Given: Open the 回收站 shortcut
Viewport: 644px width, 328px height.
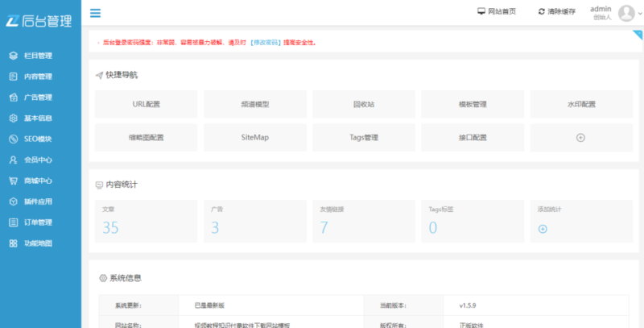Looking at the screenshot, I should point(364,105).
